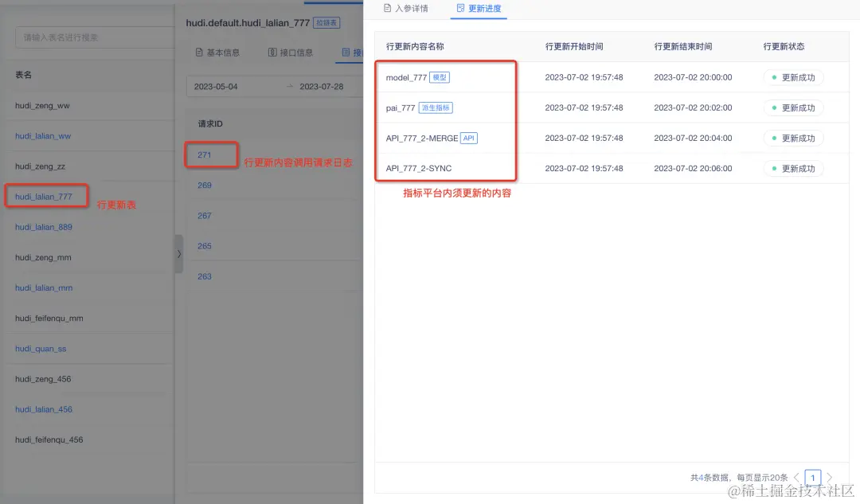Open the 接口信息 tab
The height and width of the screenshot is (504, 860).
291,53
